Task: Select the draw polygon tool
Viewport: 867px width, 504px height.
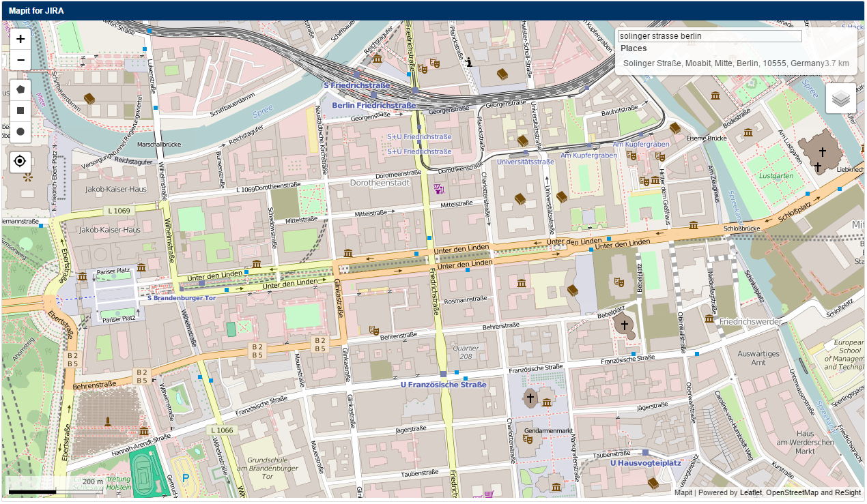Action: pyautogui.click(x=20, y=89)
